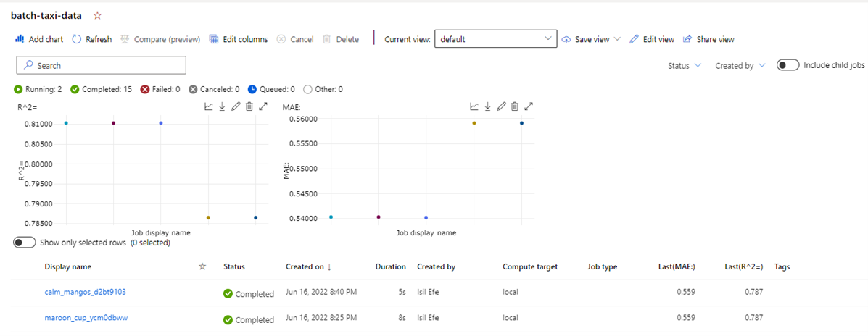The width and height of the screenshot is (868, 336).
Task: Expand the Save view chevron menu
Action: pyautogui.click(x=617, y=39)
